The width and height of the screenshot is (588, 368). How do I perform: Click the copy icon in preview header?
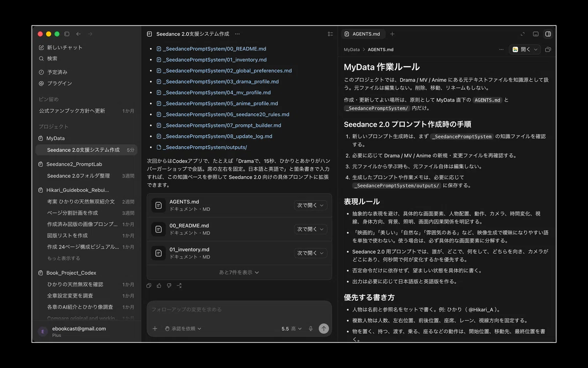[548, 50]
